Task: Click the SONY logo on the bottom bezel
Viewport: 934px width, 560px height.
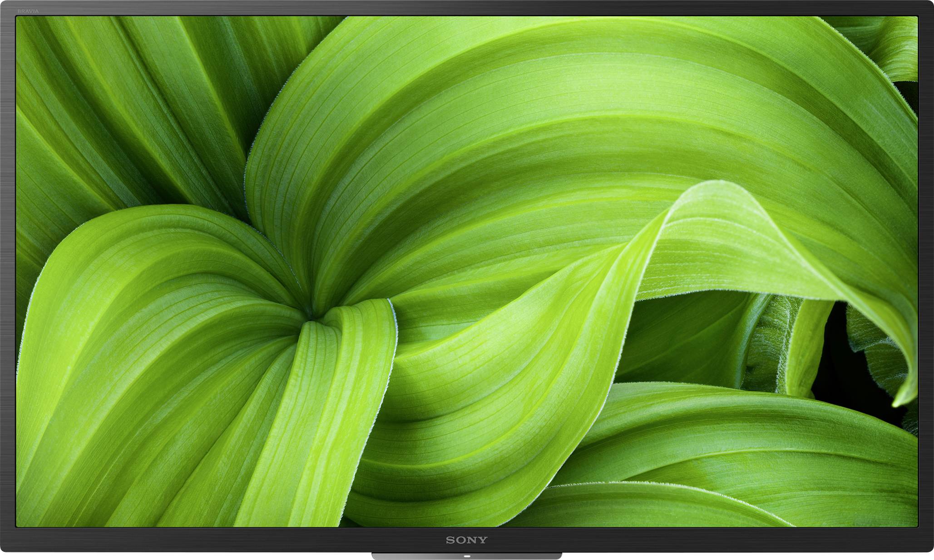Action: [466, 540]
